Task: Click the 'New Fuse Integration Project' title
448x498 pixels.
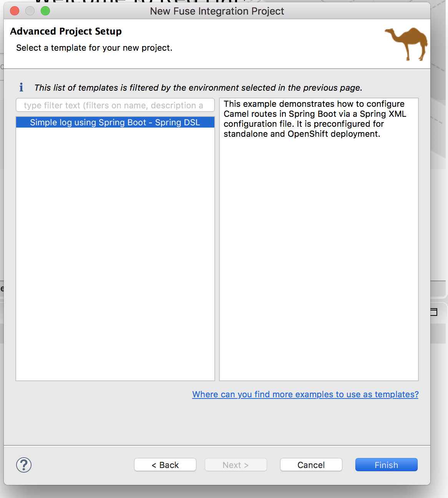Action: (217, 11)
